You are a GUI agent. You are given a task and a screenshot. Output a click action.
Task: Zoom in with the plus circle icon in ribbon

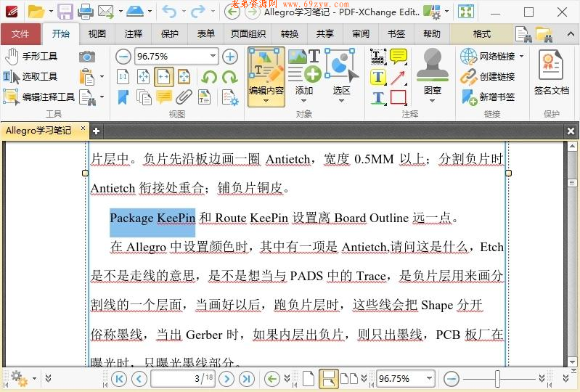[x=230, y=57]
